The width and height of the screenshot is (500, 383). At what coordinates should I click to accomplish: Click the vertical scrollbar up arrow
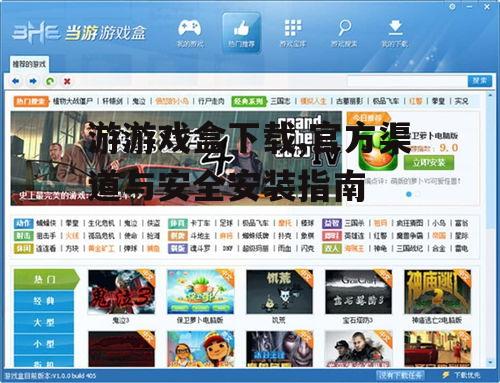pos(490,96)
